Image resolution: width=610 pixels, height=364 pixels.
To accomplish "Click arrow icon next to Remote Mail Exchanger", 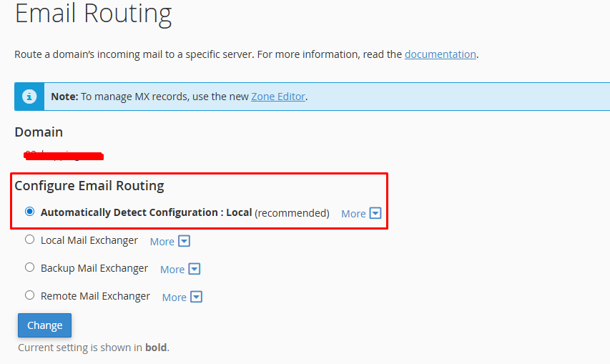I will point(196,297).
